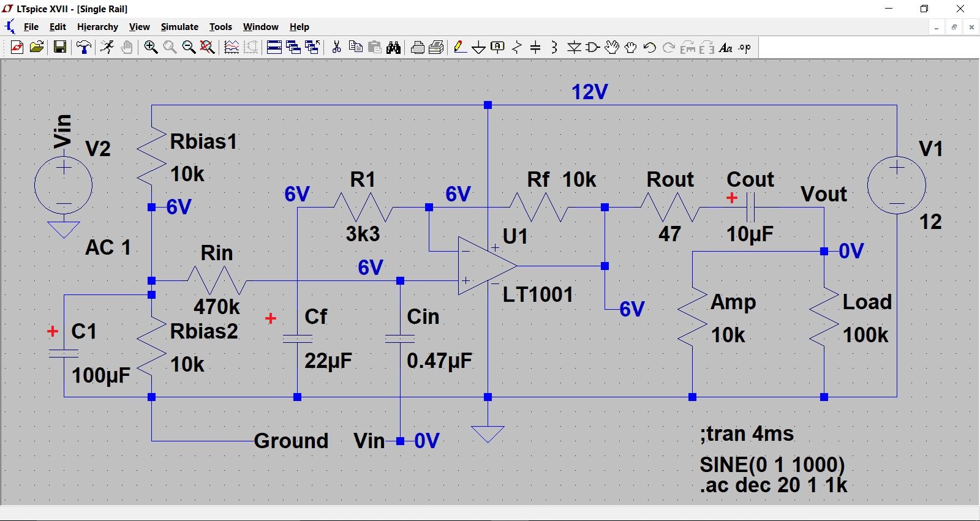Image resolution: width=980 pixels, height=521 pixels.
Task: Click the 'Cout' capacitor label
Action: point(750,179)
